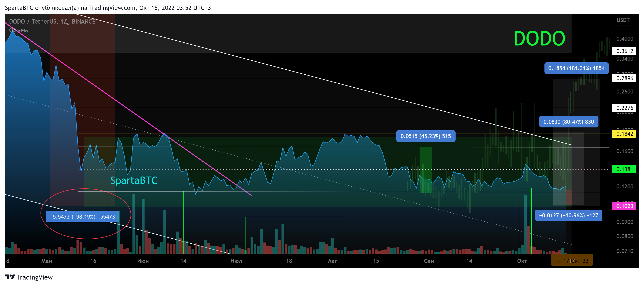Click the 0.0830 (80.47%) measurement label
This screenshot has height=286, width=644.
[569, 122]
